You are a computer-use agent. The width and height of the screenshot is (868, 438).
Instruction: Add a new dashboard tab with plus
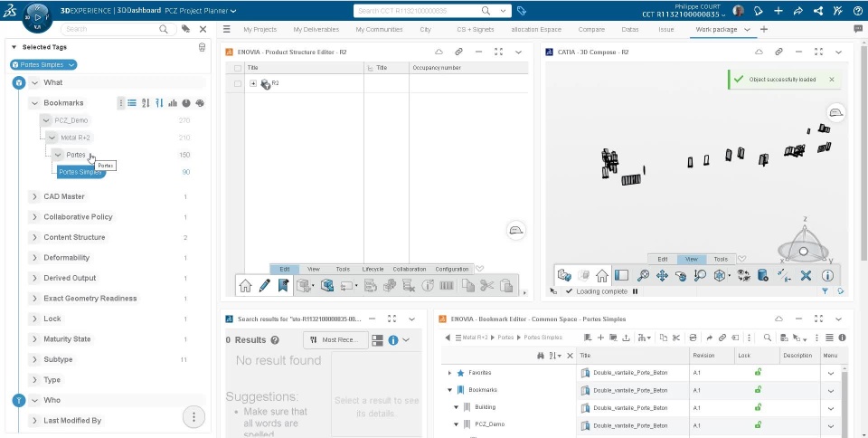pyautogui.click(x=764, y=29)
